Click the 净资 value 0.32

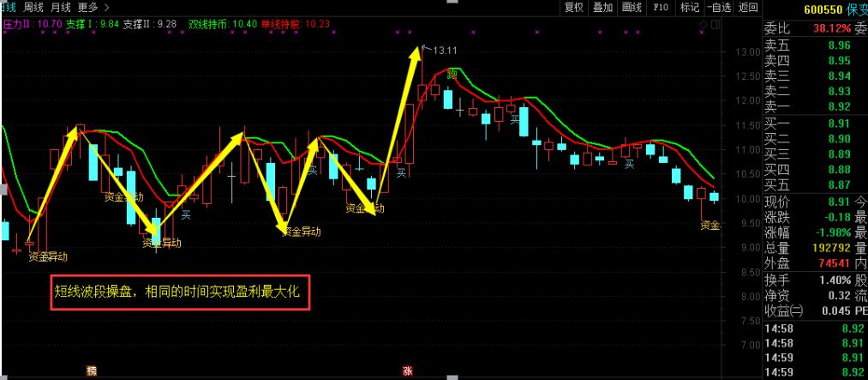point(841,295)
